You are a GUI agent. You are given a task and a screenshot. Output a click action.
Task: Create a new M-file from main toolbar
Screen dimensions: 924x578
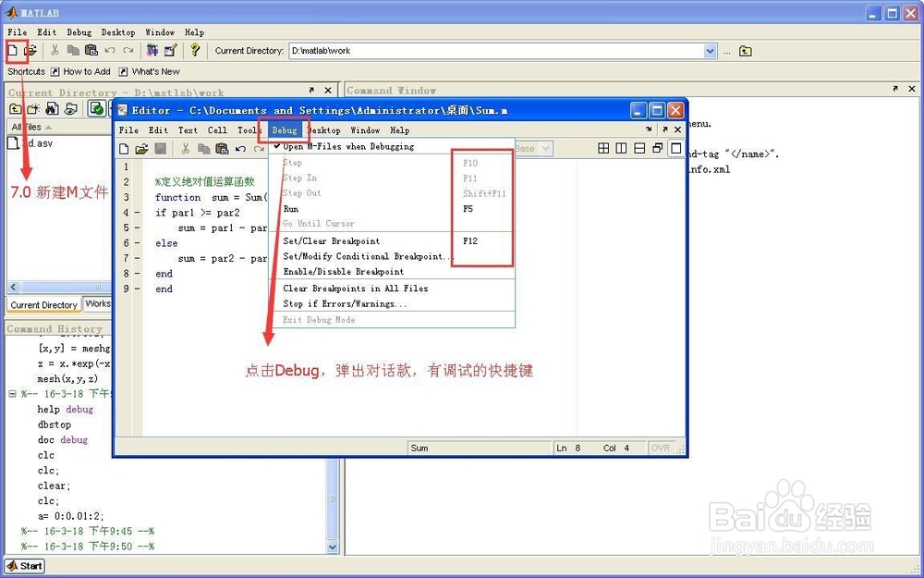tap(12, 51)
